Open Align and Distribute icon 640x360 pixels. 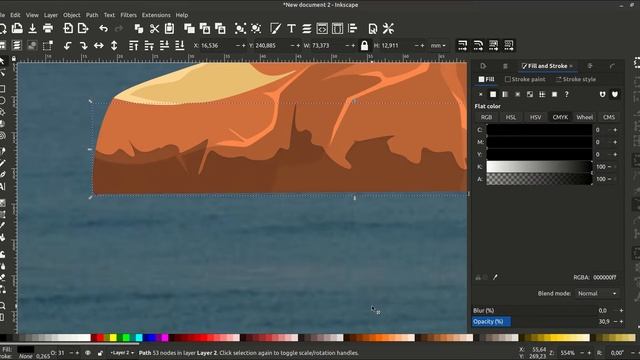(x=352, y=28)
